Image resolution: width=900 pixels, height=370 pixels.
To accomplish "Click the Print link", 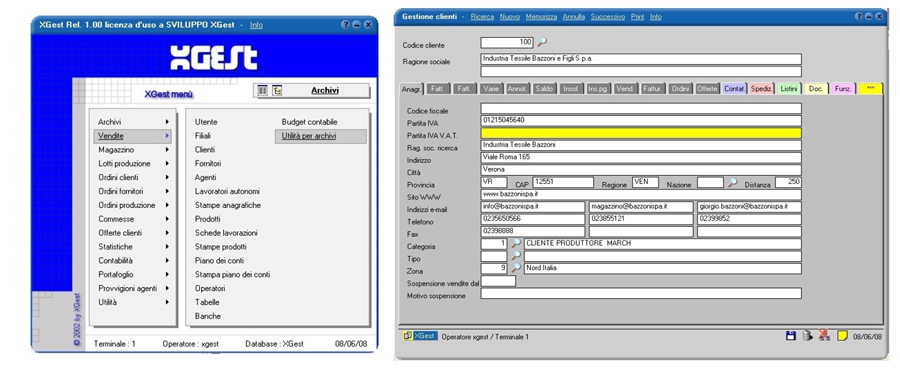I will coord(638,17).
